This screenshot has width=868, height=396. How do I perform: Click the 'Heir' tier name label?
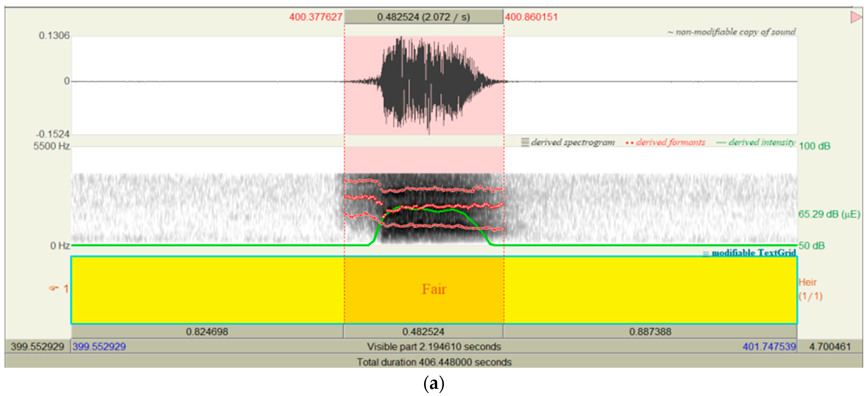pos(807,282)
